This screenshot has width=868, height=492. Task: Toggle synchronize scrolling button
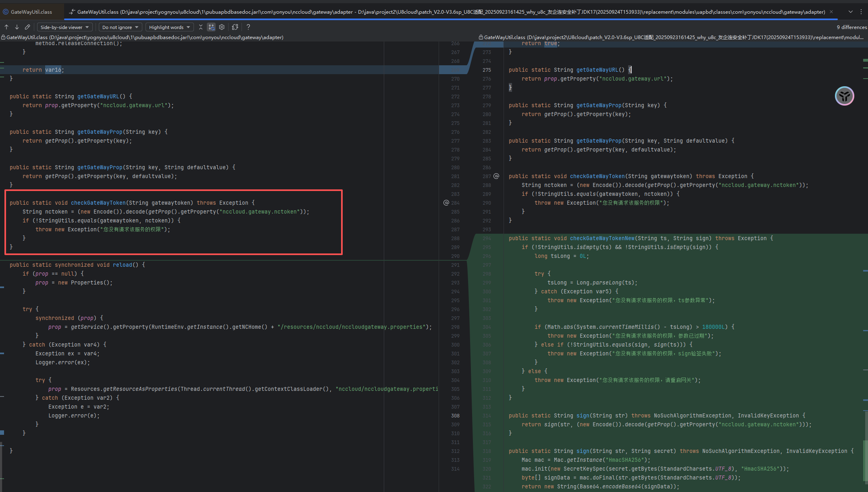coord(211,27)
